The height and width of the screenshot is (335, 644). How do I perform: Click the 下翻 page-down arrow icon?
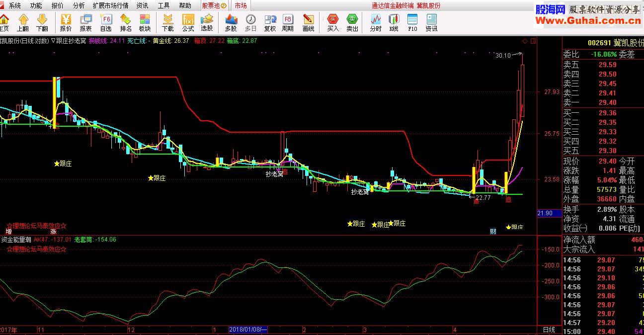tap(42, 23)
